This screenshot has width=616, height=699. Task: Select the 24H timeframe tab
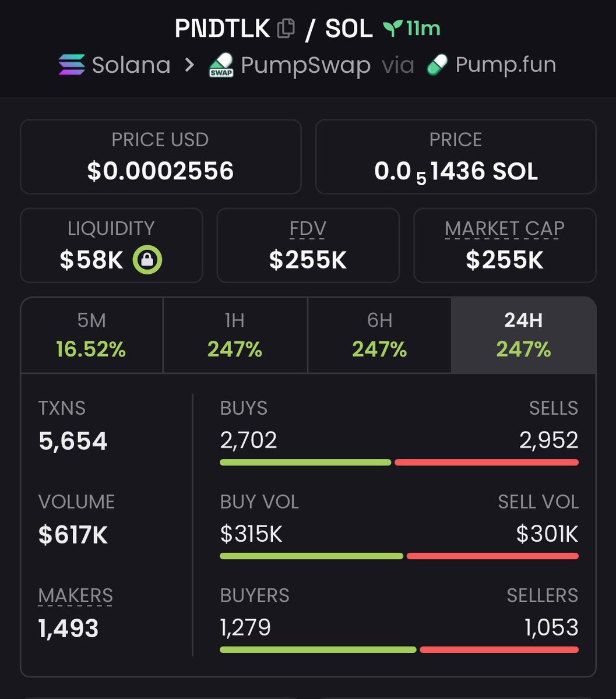[x=523, y=335]
